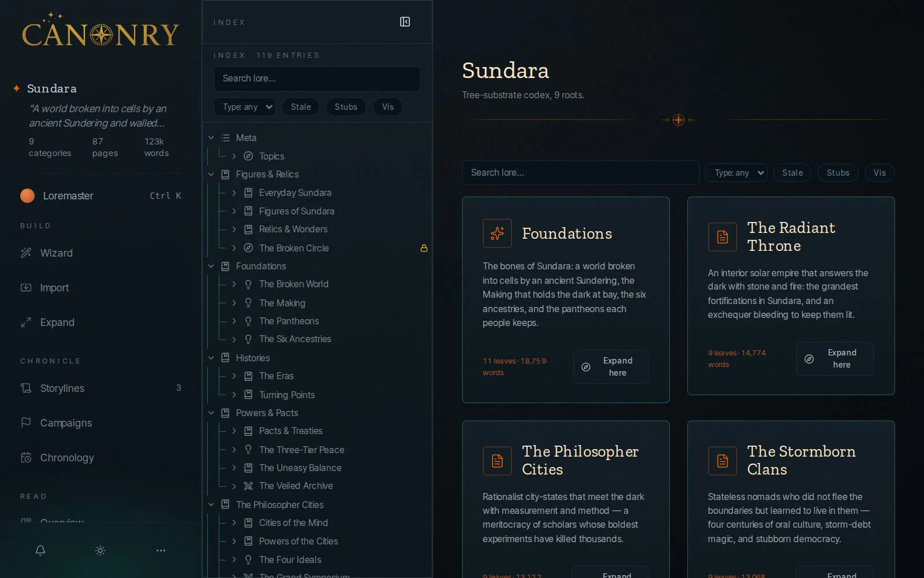The height and width of the screenshot is (578, 924).
Task: Toggle the Stubs filter in Index panel
Action: 346,107
